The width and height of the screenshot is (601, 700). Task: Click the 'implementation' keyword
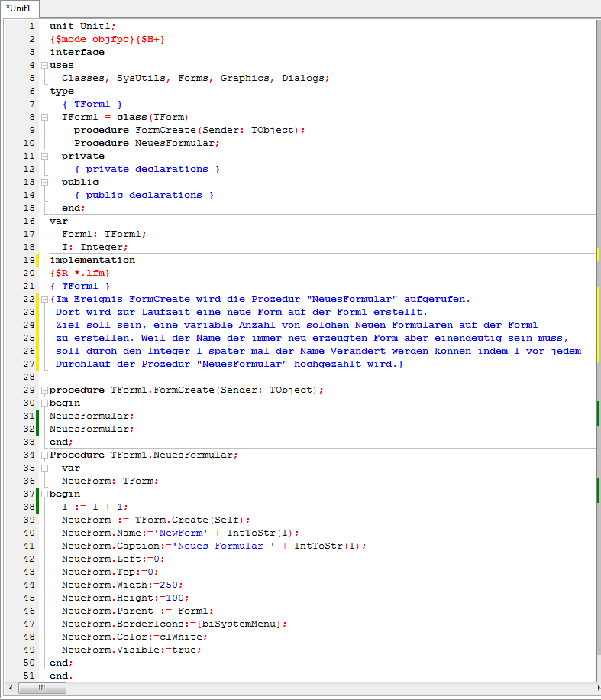pos(92,261)
